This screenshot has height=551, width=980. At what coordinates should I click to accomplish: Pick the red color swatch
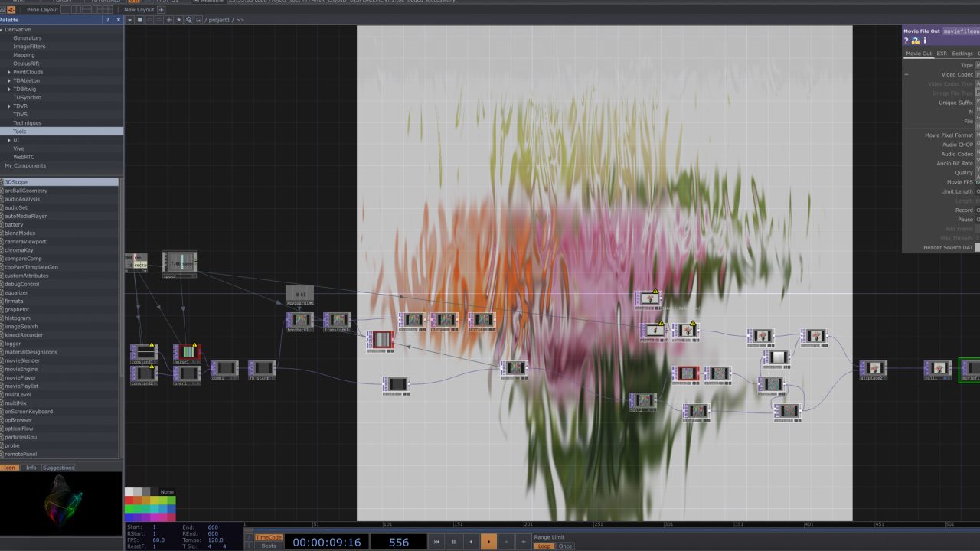tap(129, 500)
